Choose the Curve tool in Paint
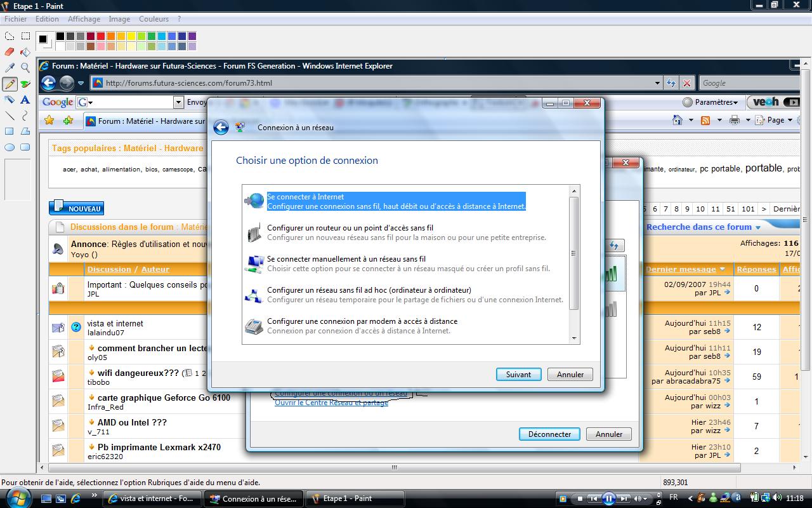812x508 pixels. click(x=25, y=116)
